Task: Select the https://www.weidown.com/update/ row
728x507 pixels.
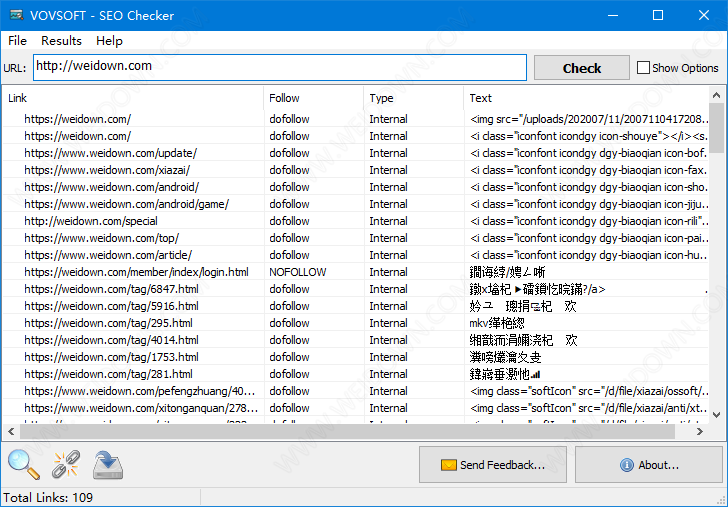Action: [x=356, y=153]
